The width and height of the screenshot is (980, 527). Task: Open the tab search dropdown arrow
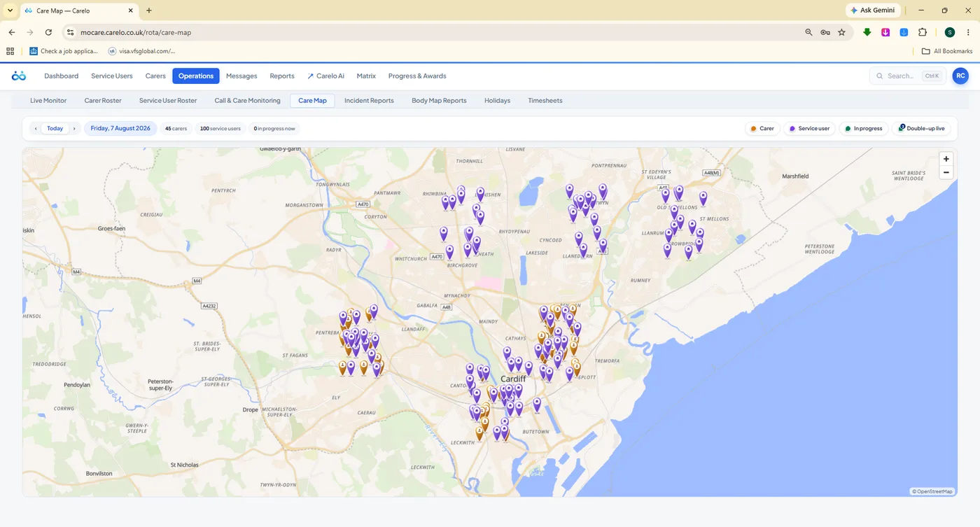[x=10, y=10]
